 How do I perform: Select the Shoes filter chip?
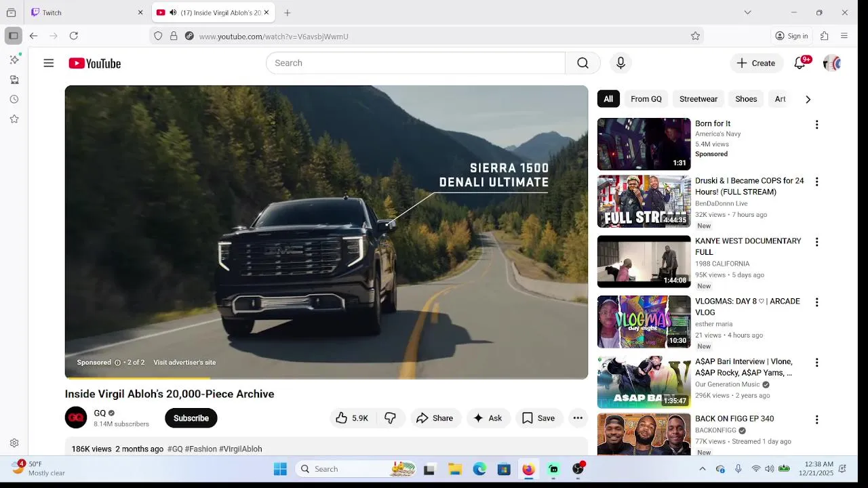click(x=746, y=99)
